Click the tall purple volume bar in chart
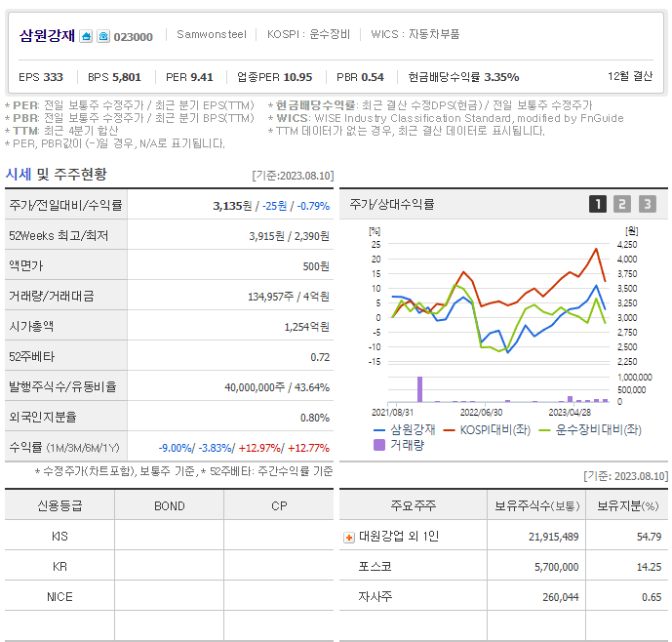Image resolution: width=672 pixels, height=642 pixels. pos(420,389)
